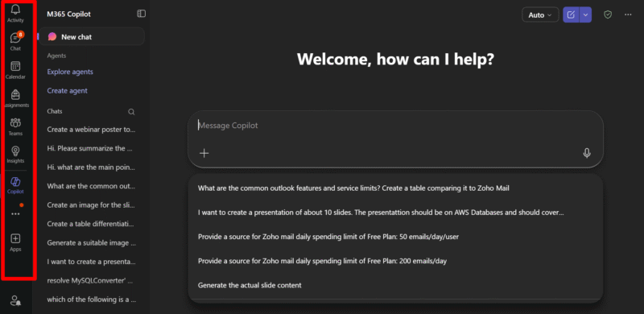The height and width of the screenshot is (314, 644).
Task: Click the people notification icon at bottom-left
Action: pyautogui.click(x=15, y=300)
